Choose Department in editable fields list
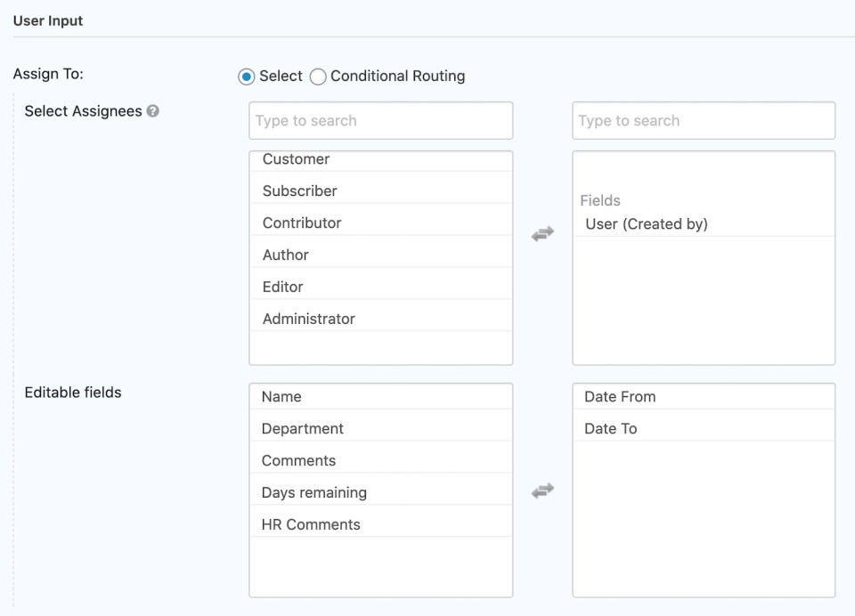The height and width of the screenshot is (616, 855). click(302, 429)
